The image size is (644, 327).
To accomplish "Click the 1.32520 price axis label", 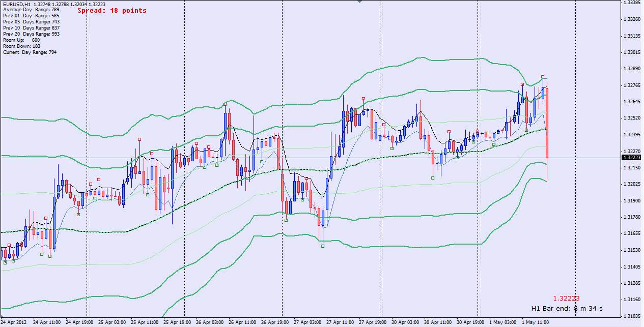I will pyautogui.click(x=632, y=118).
